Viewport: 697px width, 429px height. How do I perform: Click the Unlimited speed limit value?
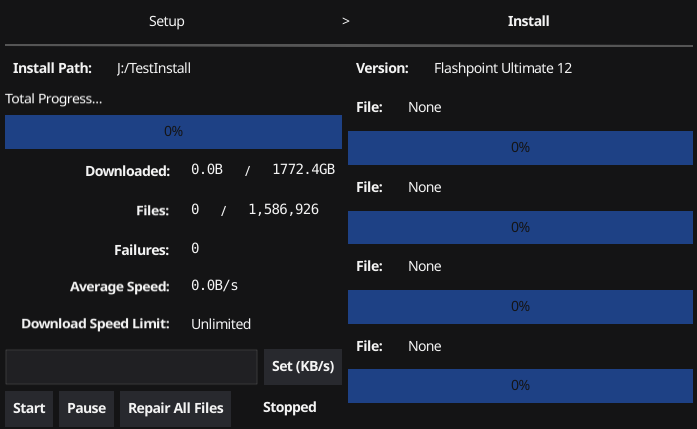pyautogui.click(x=221, y=324)
